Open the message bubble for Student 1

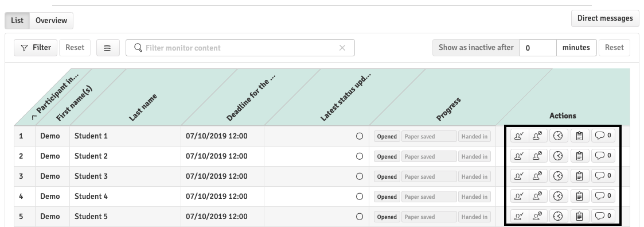coord(603,136)
